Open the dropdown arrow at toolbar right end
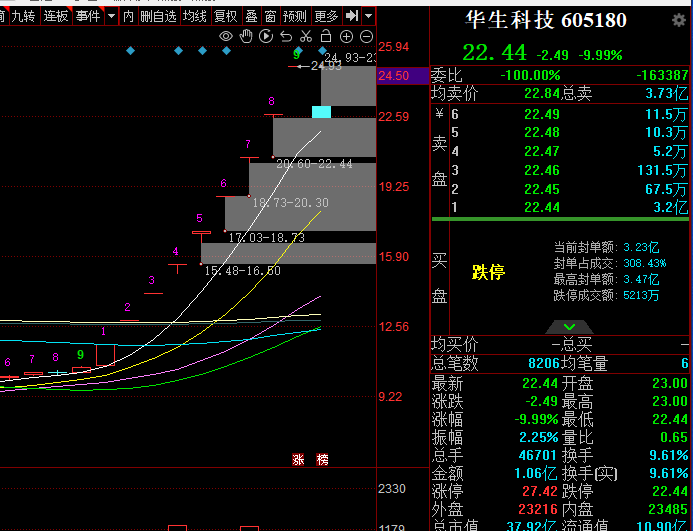The image size is (693, 531). pyautogui.click(x=369, y=16)
